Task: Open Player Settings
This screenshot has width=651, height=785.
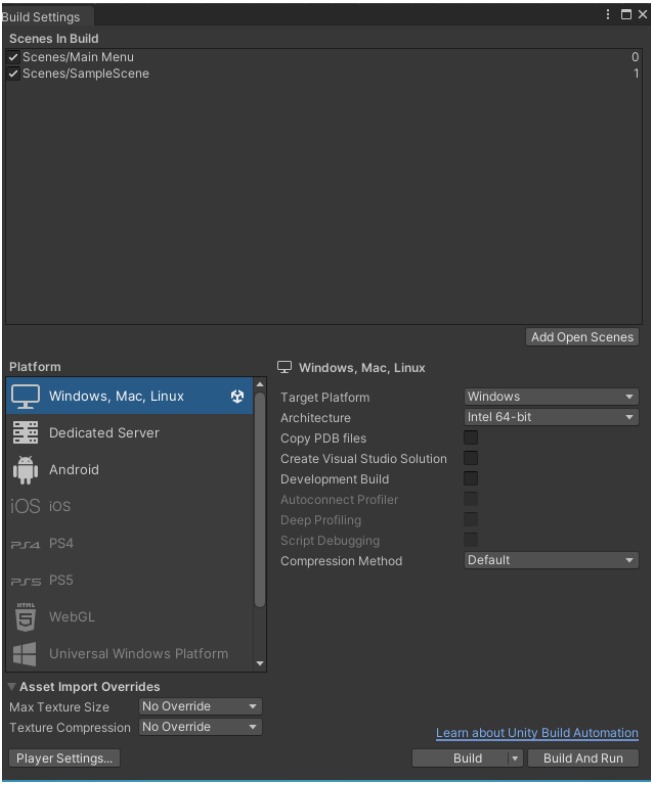Action: point(64,758)
